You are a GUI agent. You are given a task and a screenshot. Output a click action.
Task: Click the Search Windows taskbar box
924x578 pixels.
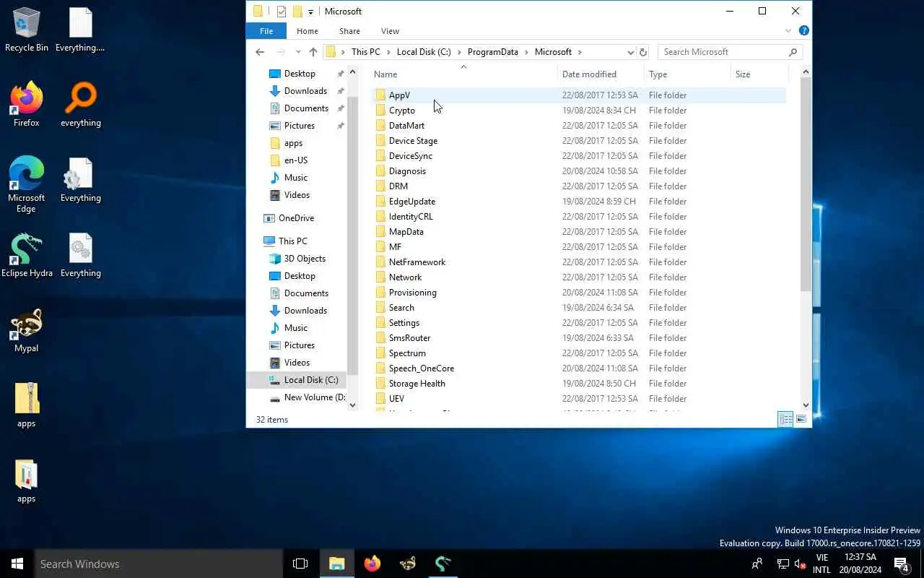pos(159,564)
